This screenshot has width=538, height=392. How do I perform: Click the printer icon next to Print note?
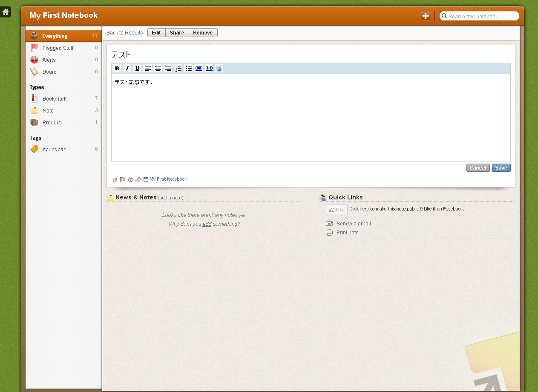click(329, 233)
